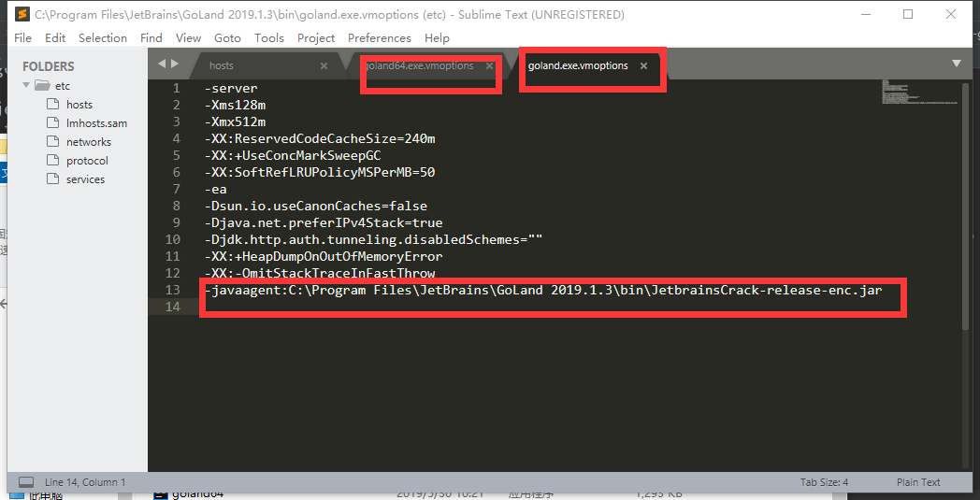Click the file icon beside networks

53,141
